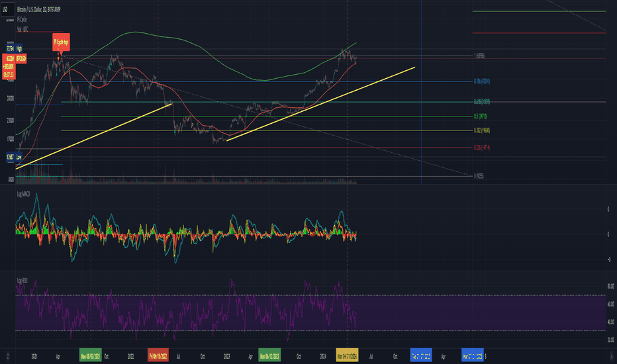The height and width of the screenshot is (364, 617).
Task: Click the timezone icon at bottom-left corner
Action: (7, 357)
